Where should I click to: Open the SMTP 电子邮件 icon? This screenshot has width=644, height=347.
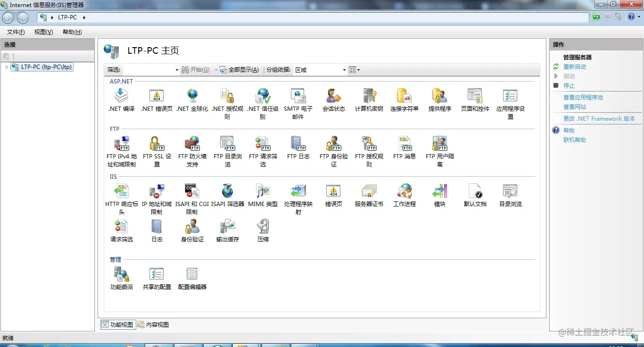[298, 96]
